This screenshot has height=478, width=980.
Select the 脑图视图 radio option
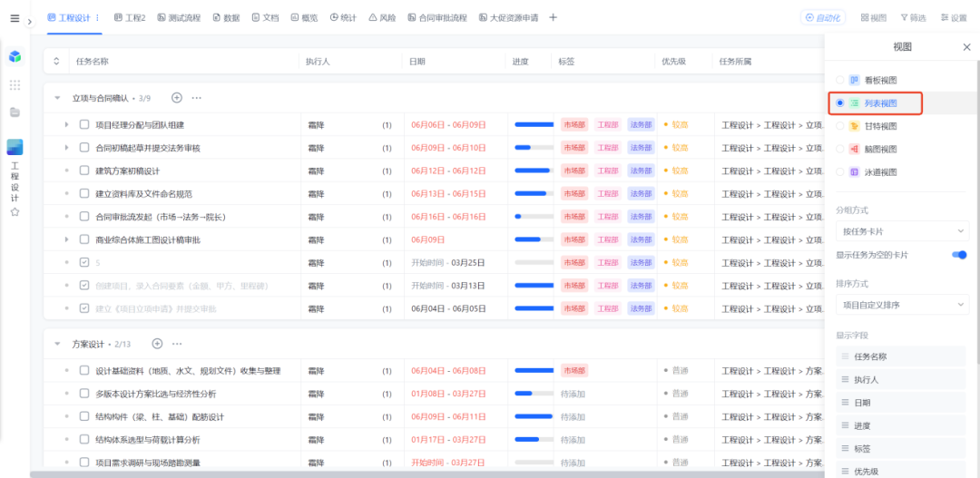[840, 149]
